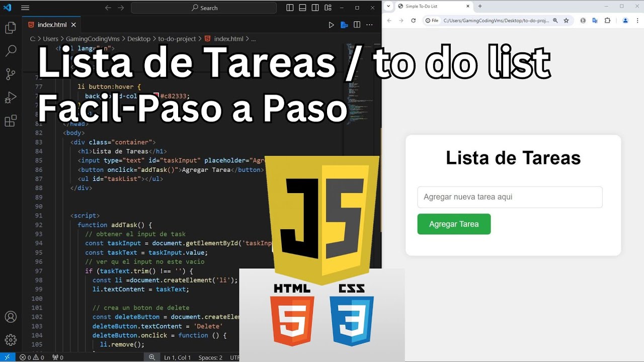The image size is (644, 362).
Task: Click Chrome's back navigation arrow
Action: coord(389,21)
